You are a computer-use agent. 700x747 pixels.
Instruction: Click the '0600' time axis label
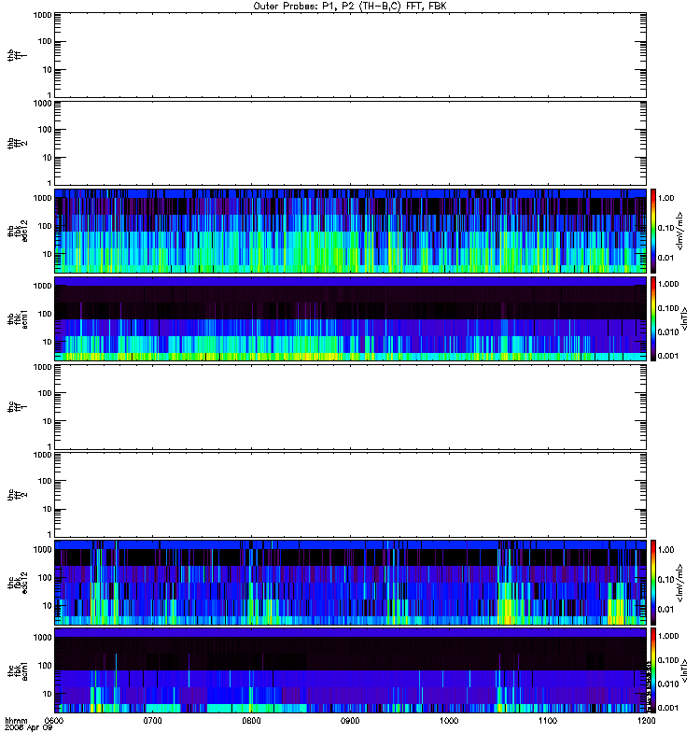pos(55,721)
